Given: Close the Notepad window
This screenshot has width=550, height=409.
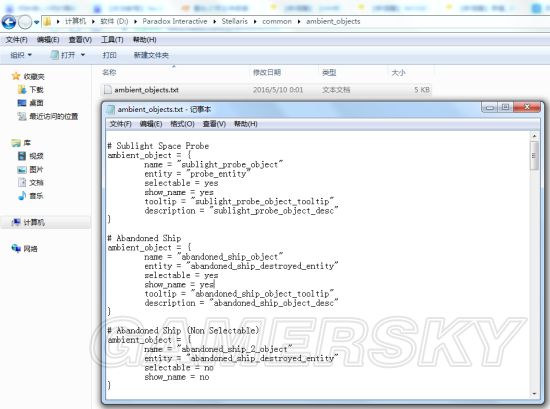Looking at the screenshot, I should coord(527,107).
